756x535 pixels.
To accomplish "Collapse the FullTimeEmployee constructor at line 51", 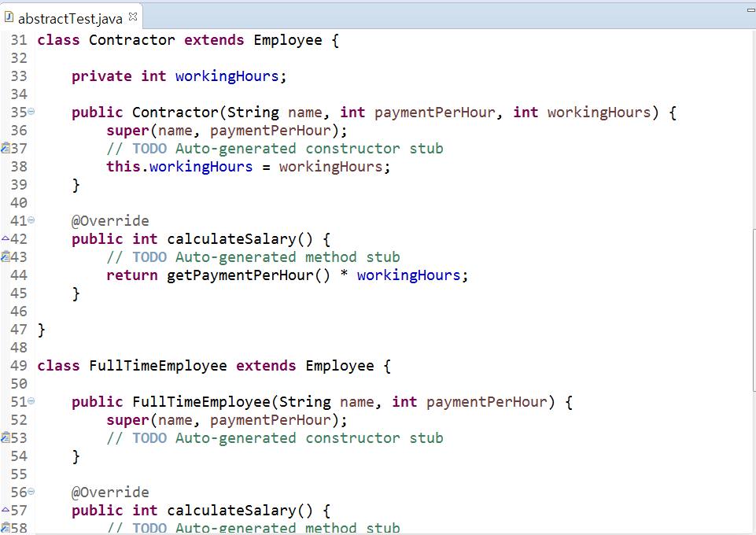I will (31, 401).
